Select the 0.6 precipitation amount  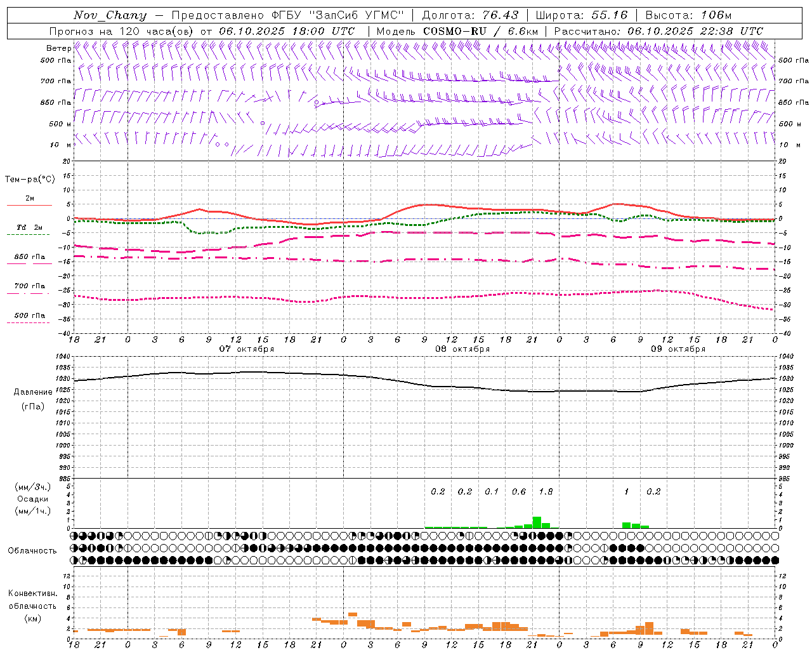pos(519,491)
